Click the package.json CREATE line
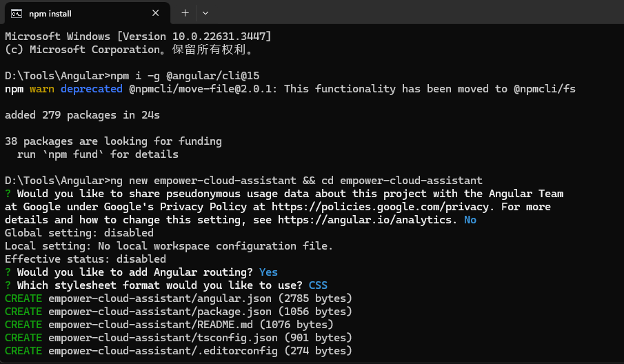The height and width of the screenshot is (364, 624). click(x=178, y=312)
